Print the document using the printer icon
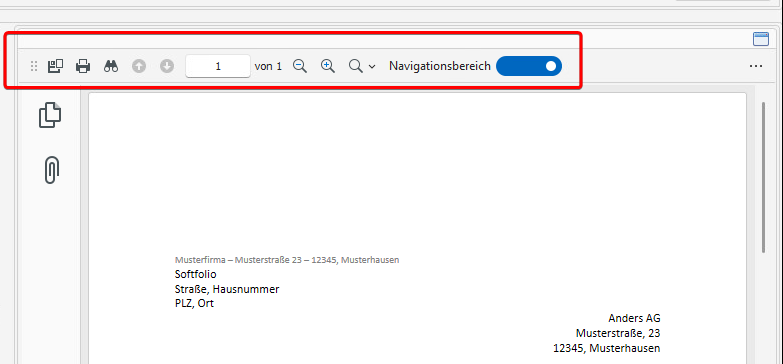The height and width of the screenshot is (364, 783). coord(83,66)
